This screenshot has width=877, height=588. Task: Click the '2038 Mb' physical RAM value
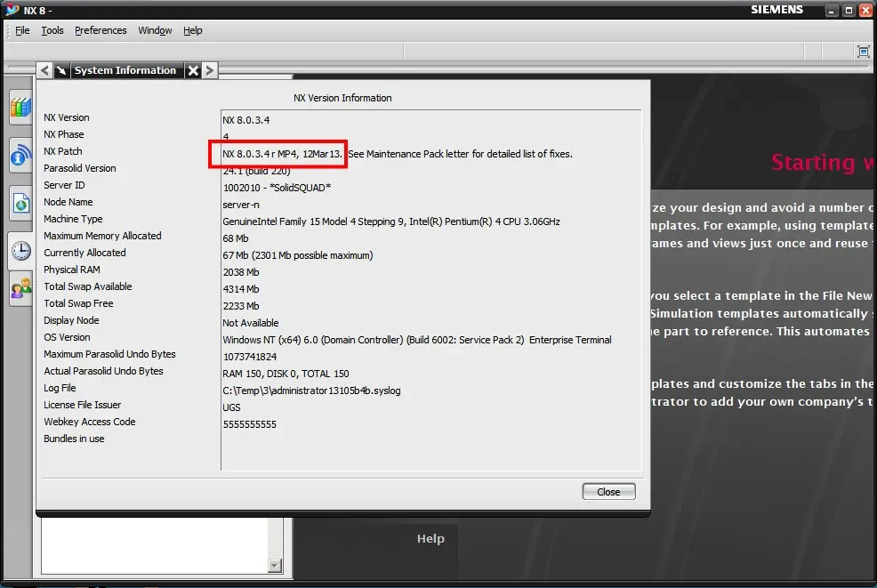241,272
